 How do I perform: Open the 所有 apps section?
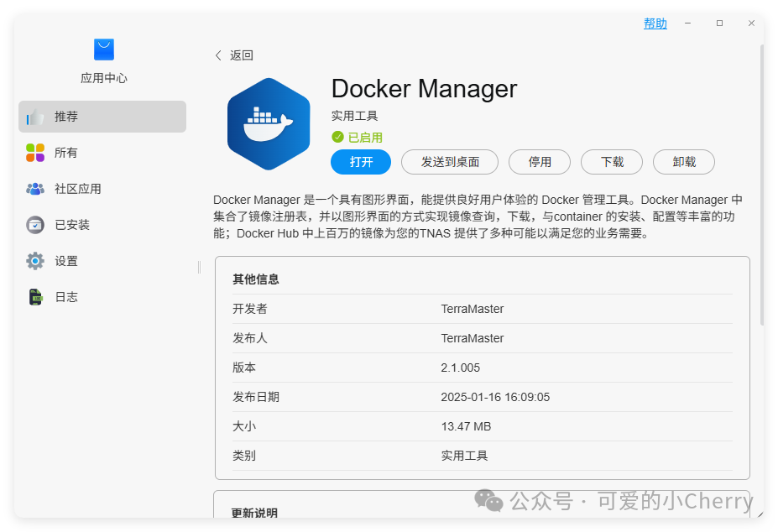[x=102, y=153]
